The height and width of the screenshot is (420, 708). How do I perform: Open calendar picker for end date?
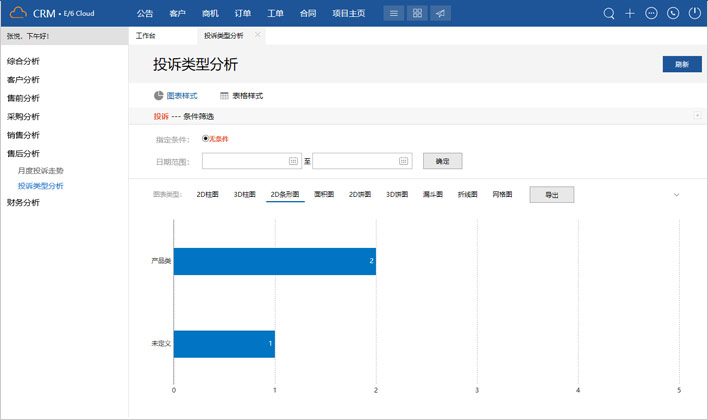(x=404, y=160)
